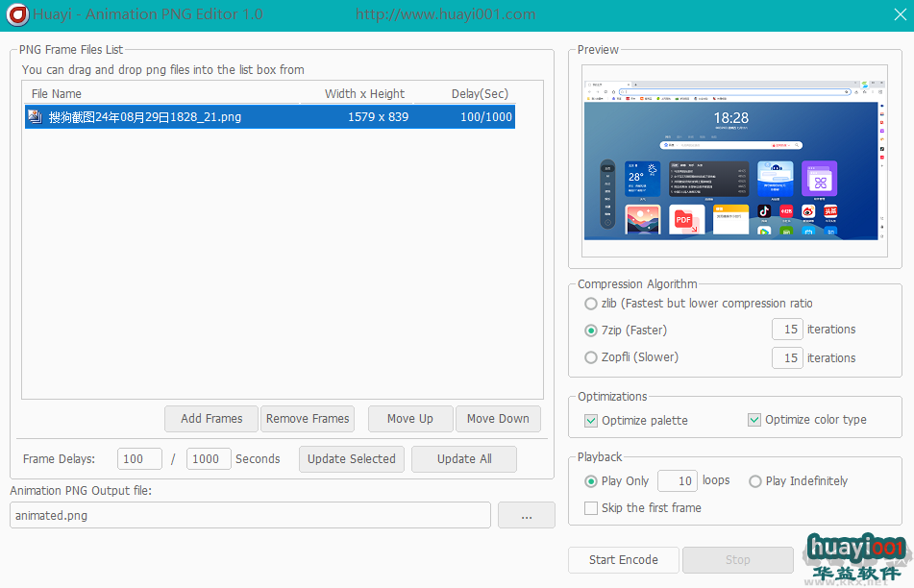Click the PNG file icon in the list row
The image size is (914, 588).
point(35,116)
